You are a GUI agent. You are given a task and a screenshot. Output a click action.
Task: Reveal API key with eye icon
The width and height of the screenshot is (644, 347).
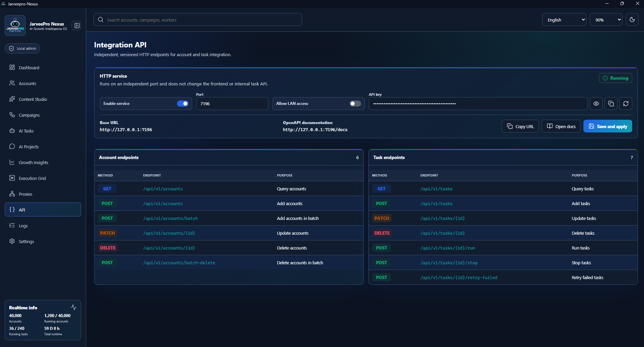(596, 104)
